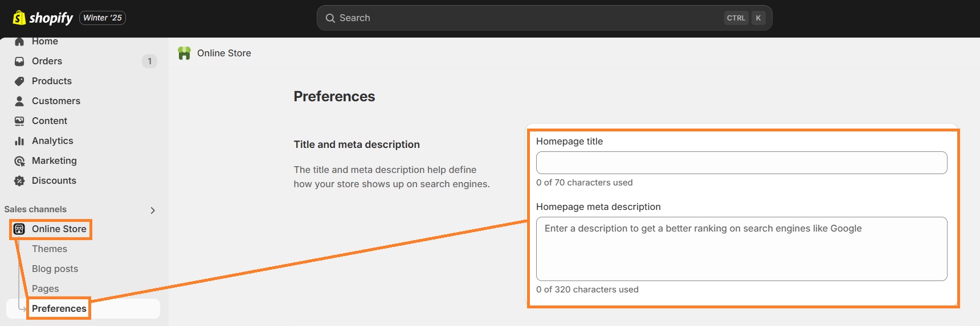Click the Marketing target icon
This screenshot has width=980, height=326.
19,161
